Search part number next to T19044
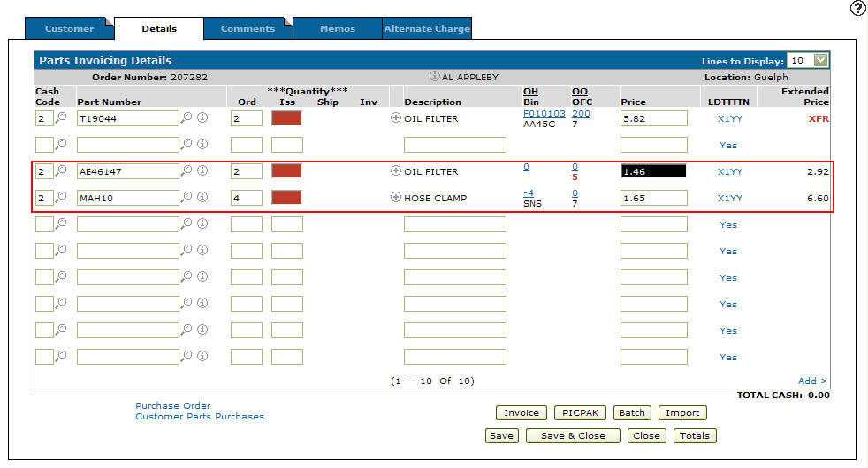 pos(187,117)
